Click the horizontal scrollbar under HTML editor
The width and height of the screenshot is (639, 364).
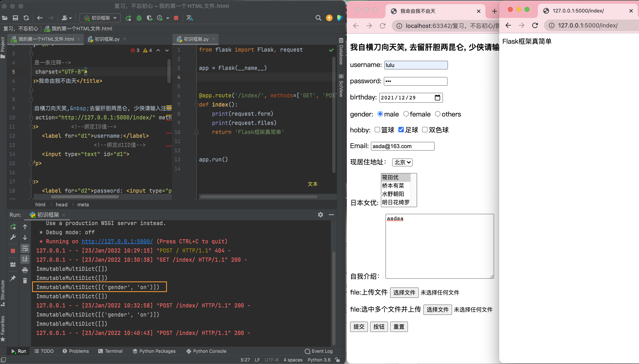coord(85,197)
